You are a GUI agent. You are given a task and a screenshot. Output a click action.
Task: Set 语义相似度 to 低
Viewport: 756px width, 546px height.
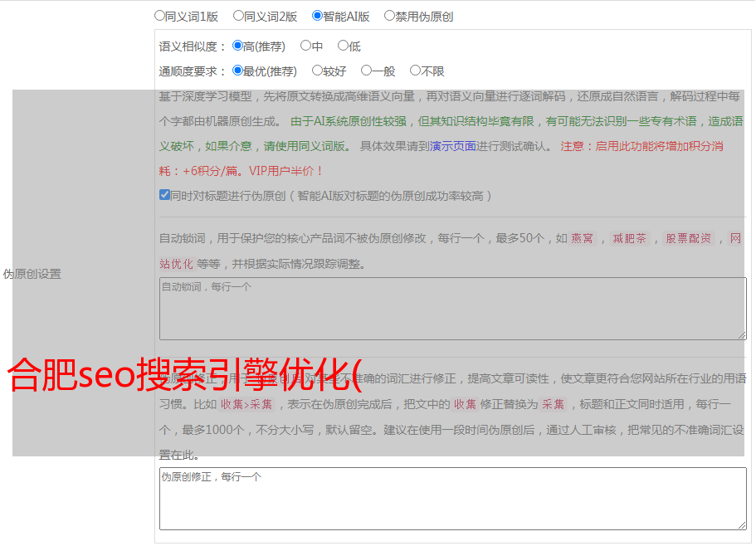pyautogui.click(x=343, y=46)
